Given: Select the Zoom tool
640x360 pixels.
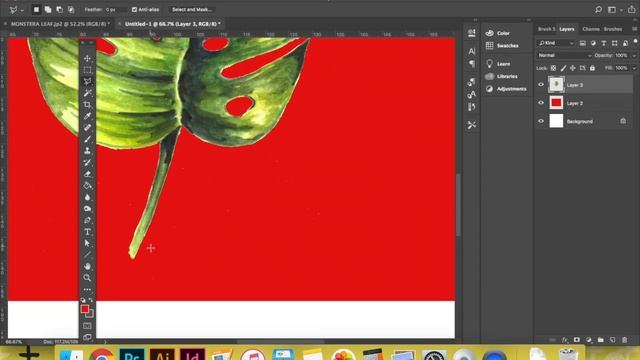Looking at the screenshot, I should pyautogui.click(x=87, y=278).
